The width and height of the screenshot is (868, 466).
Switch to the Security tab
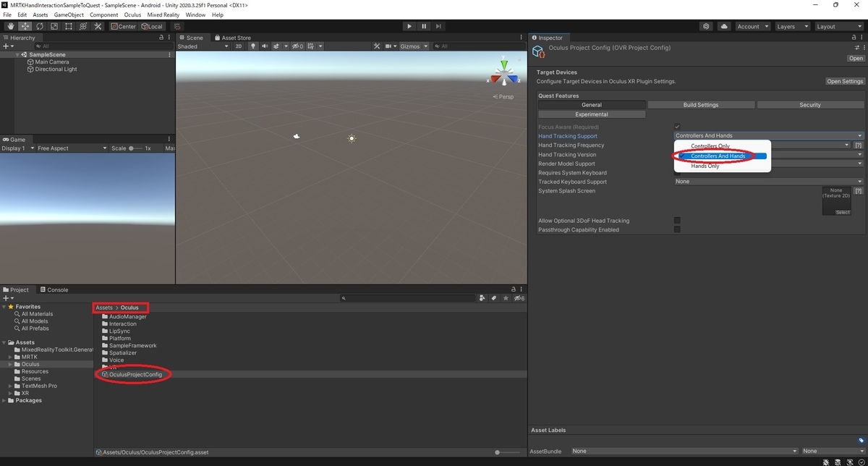tap(810, 105)
